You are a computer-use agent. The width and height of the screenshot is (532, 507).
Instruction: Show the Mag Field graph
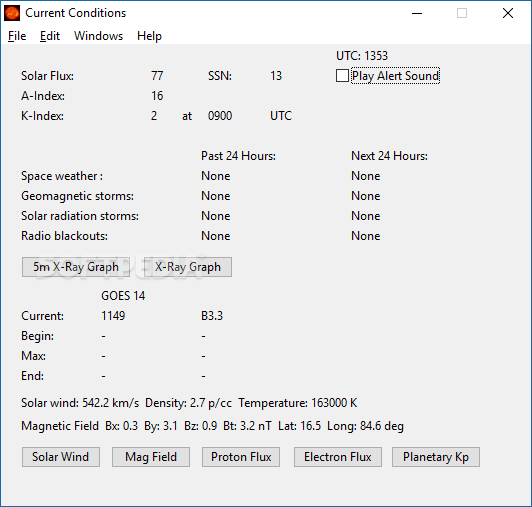151,457
